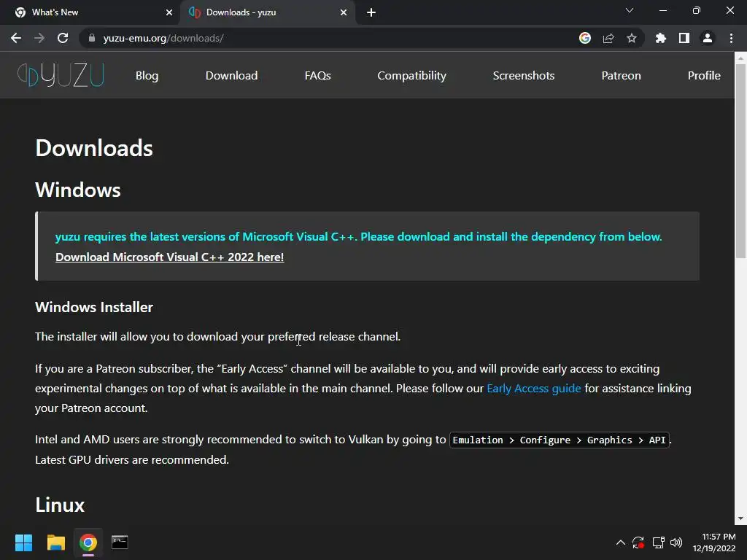Select the Downloads - yuzu tab
Viewport: 747px width, 560px height.
[267, 12]
